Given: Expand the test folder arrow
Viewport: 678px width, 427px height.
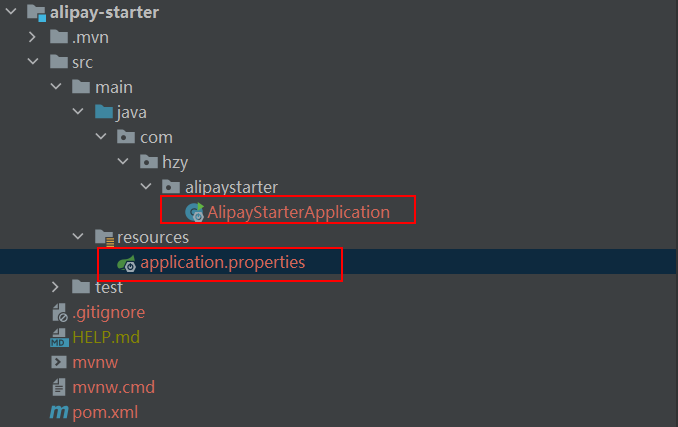Looking at the screenshot, I should pyautogui.click(x=56, y=288).
